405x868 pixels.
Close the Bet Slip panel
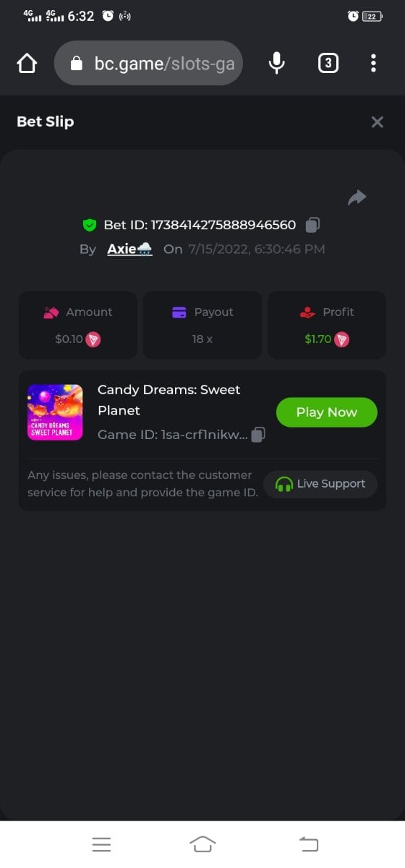(x=377, y=122)
